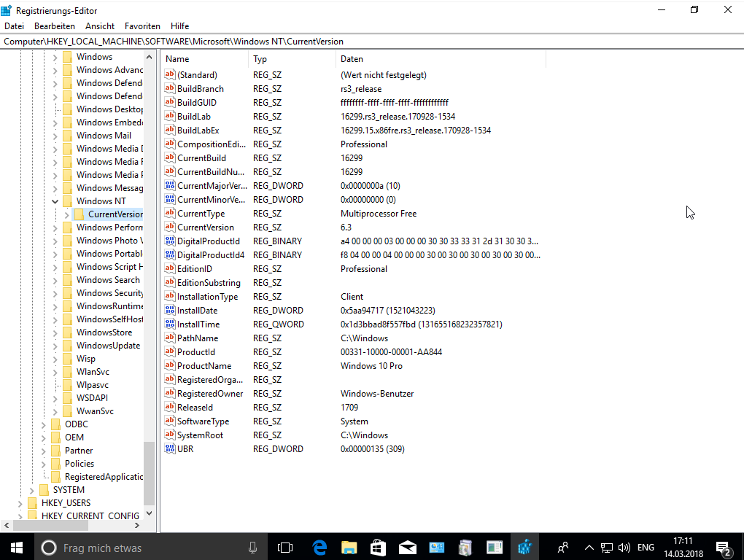Open the Bearbeiten menu

(x=55, y=26)
